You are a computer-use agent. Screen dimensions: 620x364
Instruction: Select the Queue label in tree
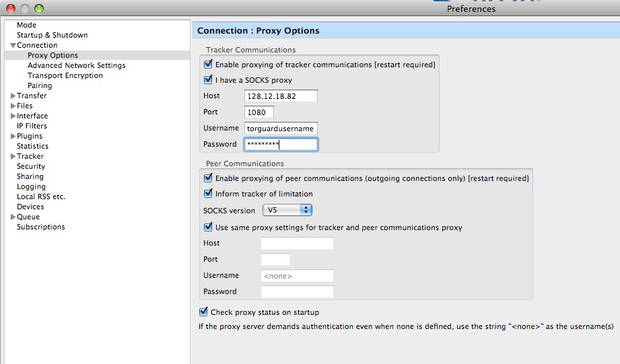28,217
